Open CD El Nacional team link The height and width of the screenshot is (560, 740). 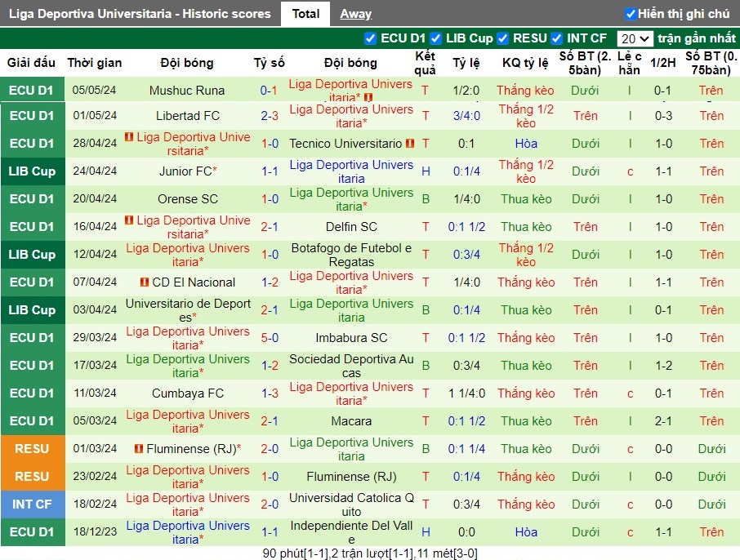(x=194, y=282)
